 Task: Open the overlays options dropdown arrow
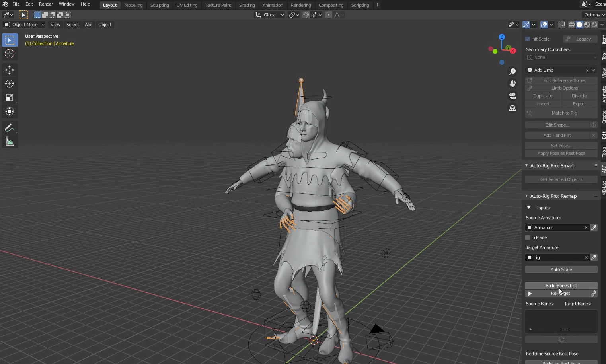point(551,25)
